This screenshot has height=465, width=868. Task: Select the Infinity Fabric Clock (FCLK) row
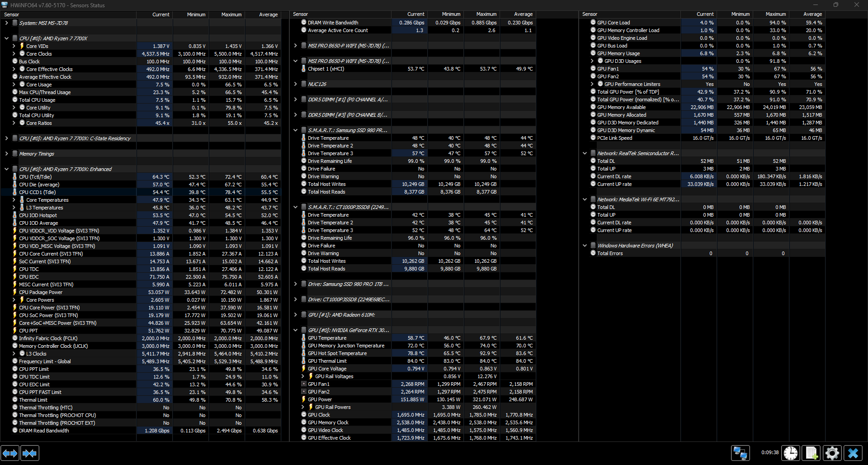click(x=141, y=338)
